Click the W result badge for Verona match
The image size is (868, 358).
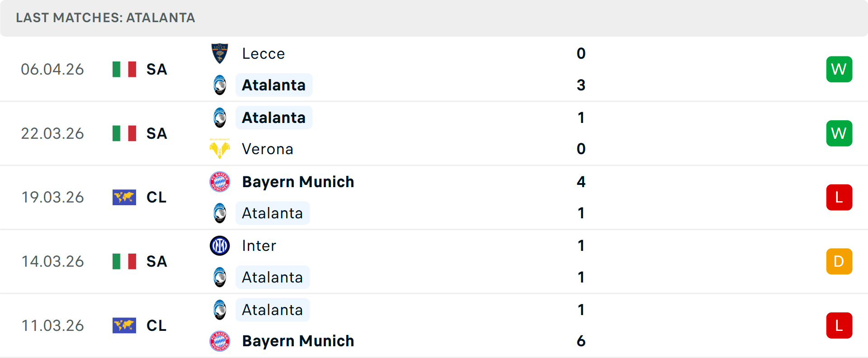pyautogui.click(x=839, y=133)
